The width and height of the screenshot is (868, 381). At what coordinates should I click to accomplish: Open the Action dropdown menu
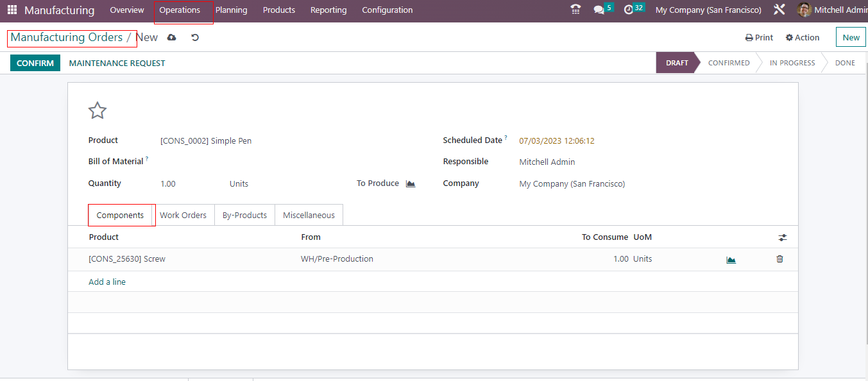point(803,38)
